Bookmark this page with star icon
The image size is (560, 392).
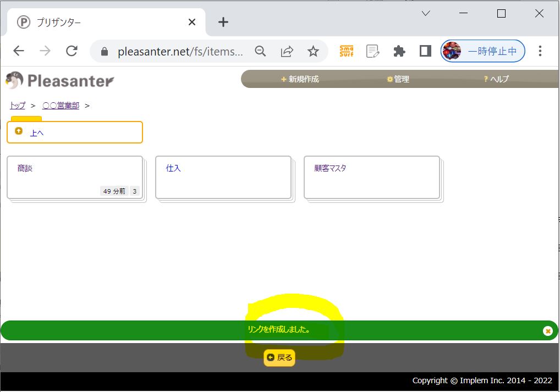tap(313, 52)
